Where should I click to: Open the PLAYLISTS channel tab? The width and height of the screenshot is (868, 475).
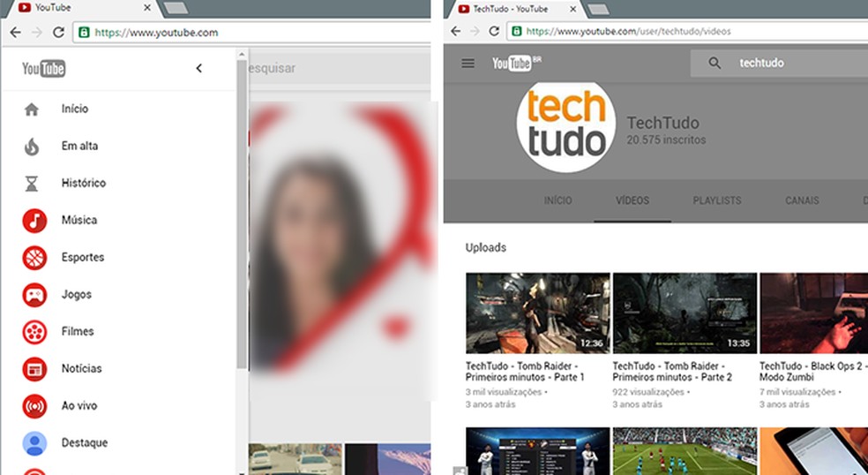pyautogui.click(x=717, y=200)
